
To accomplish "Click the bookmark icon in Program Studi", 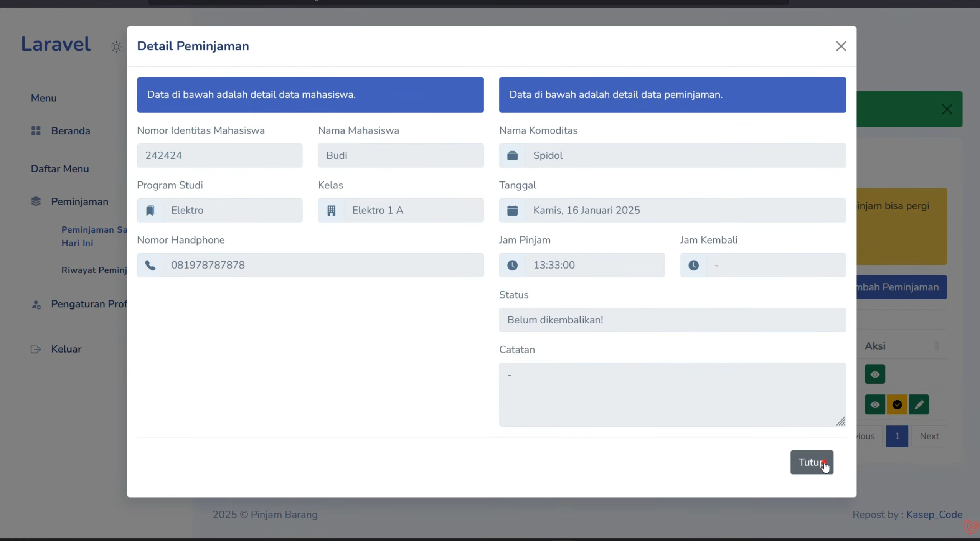I will point(150,210).
